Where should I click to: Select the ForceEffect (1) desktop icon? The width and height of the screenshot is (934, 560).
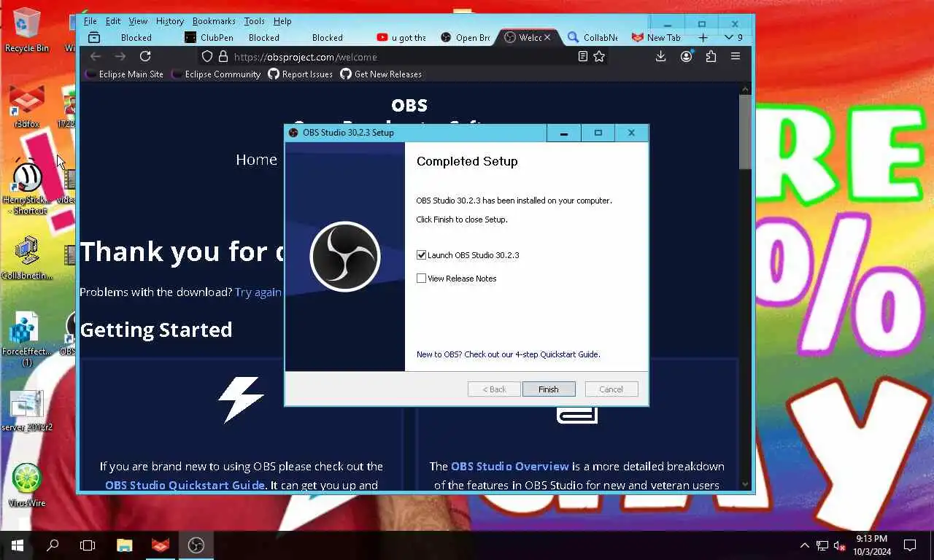pyautogui.click(x=27, y=340)
